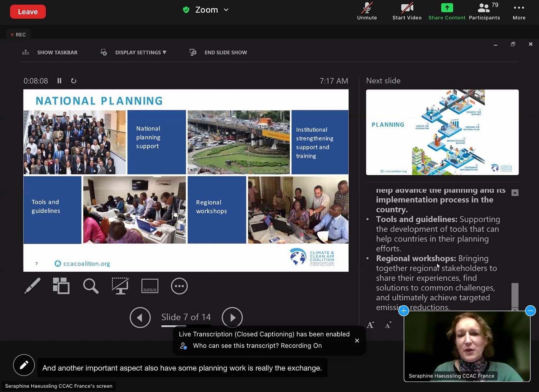This screenshot has height=392, width=539.
Task: Click the Share Content icon
Action: click(x=447, y=8)
